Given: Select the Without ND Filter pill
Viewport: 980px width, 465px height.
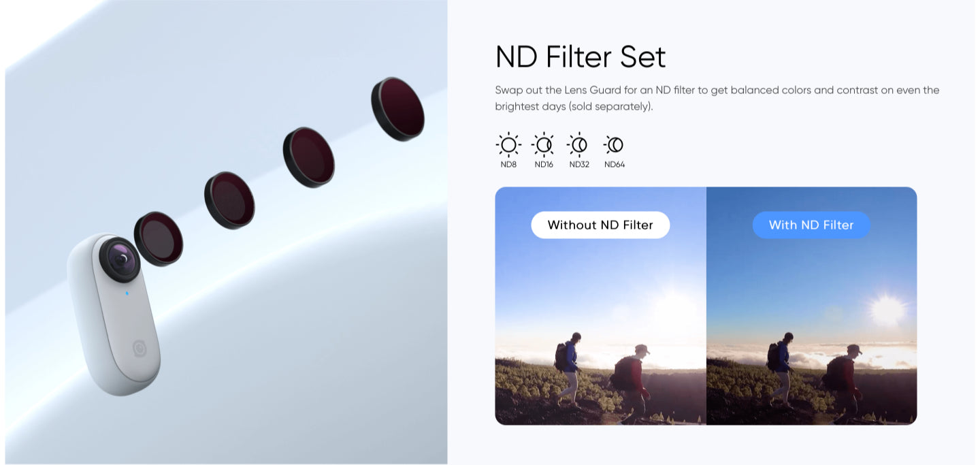Looking at the screenshot, I should 600,225.
